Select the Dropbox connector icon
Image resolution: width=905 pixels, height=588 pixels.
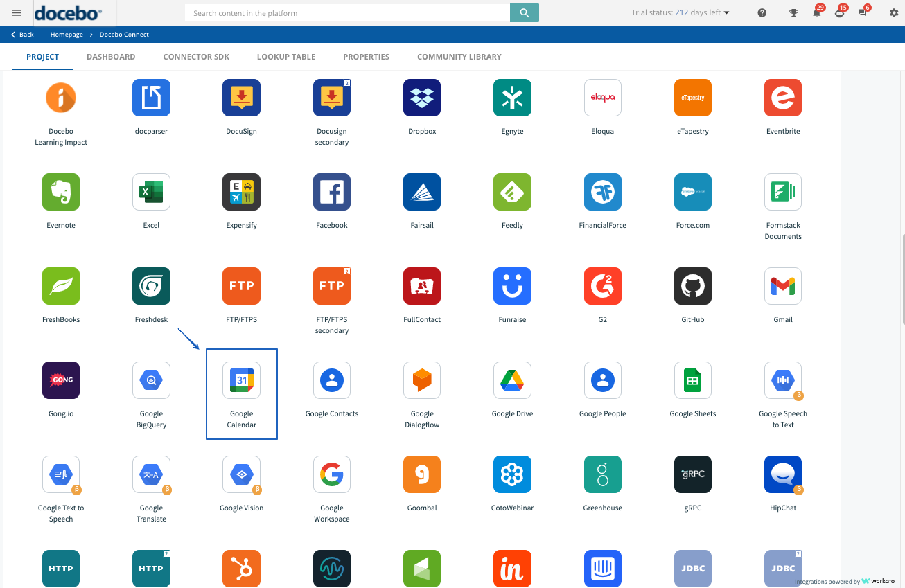(422, 98)
